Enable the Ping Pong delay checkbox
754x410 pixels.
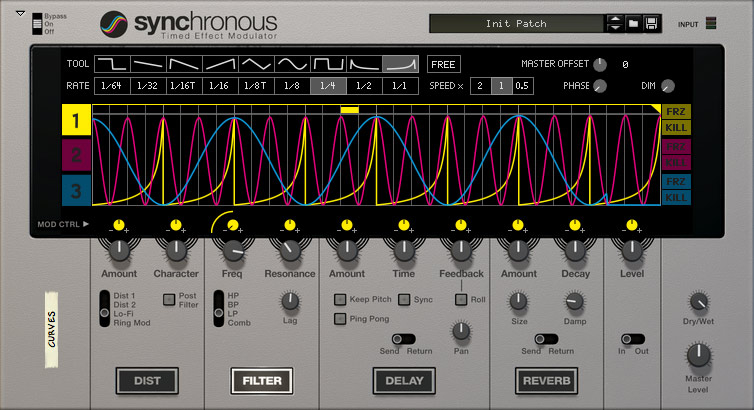tap(341, 319)
